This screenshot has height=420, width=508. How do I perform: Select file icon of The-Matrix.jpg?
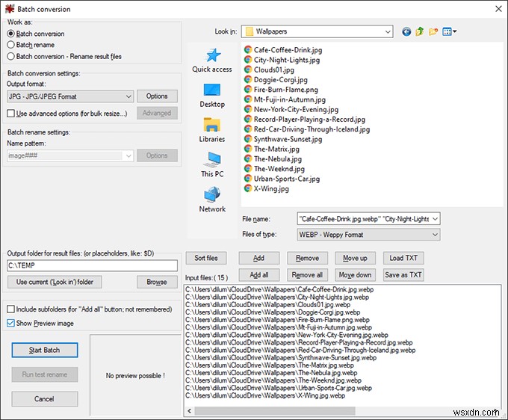point(248,149)
